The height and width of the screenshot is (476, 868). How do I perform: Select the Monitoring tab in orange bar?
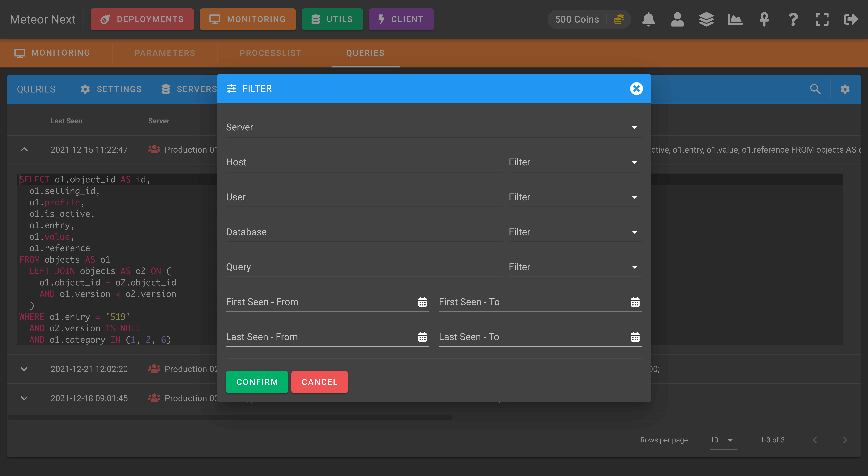tap(53, 53)
